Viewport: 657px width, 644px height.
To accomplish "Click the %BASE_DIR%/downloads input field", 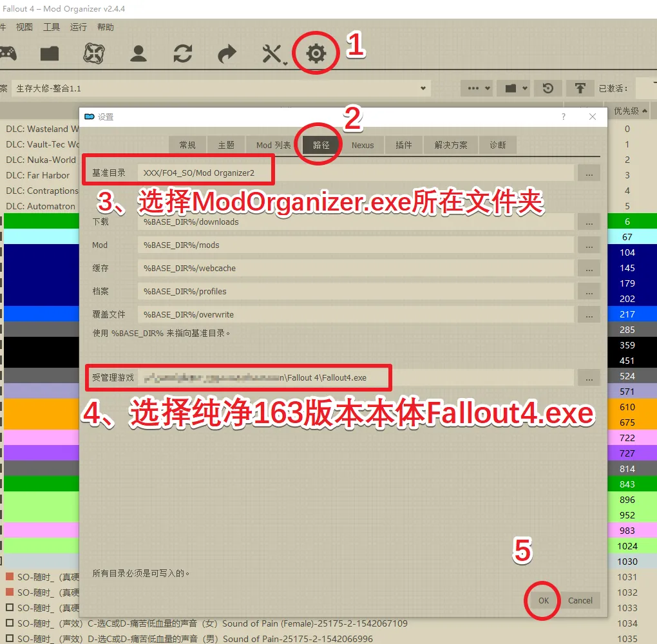I will click(356, 222).
